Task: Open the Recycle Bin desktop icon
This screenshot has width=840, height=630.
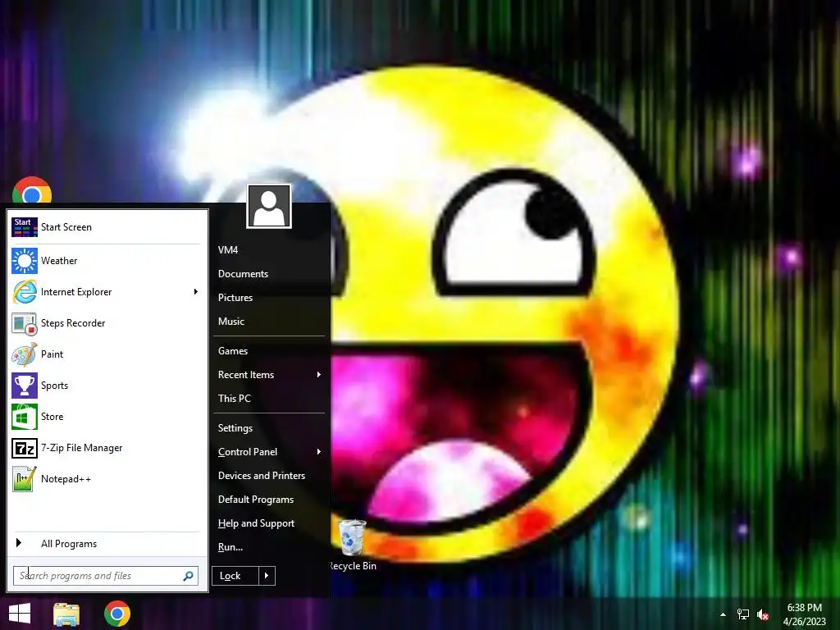Action: coord(352,538)
